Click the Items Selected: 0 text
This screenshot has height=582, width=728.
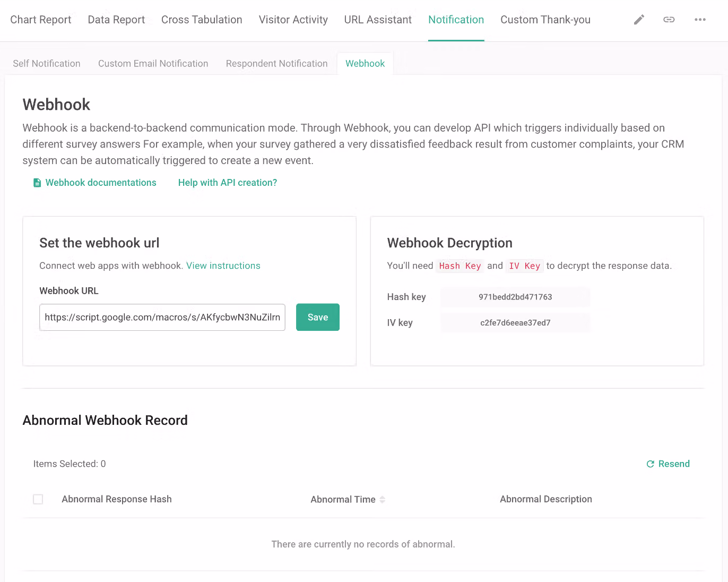(70, 464)
